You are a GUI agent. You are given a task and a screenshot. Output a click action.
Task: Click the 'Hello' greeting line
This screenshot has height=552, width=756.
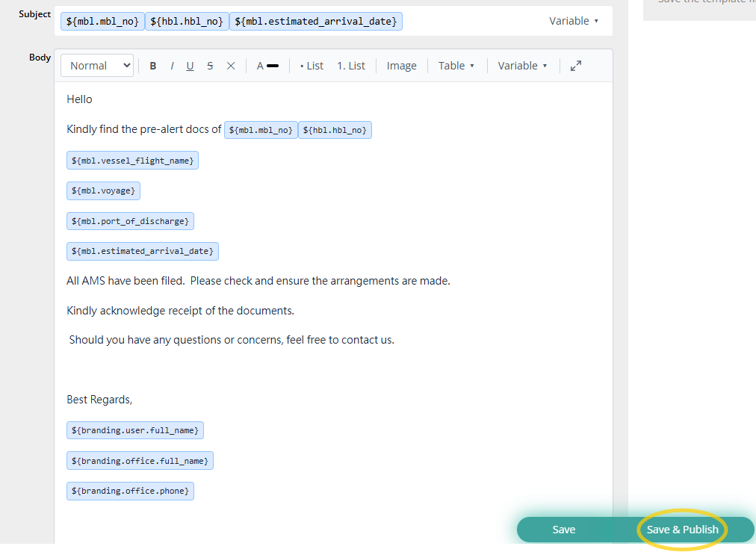coord(79,99)
